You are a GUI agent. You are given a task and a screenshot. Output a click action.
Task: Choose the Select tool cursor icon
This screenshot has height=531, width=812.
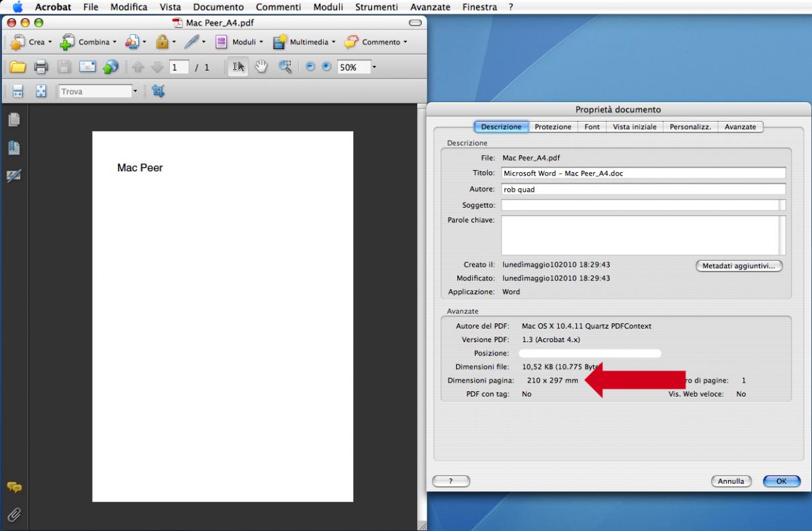238,67
